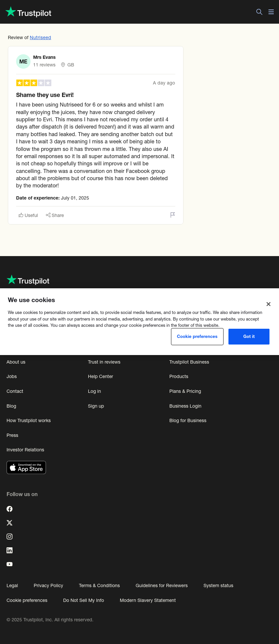Image resolution: width=279 pixels, height=644 pixels.
Task: Click the 11 reviews count
Action: pos(44,65)
